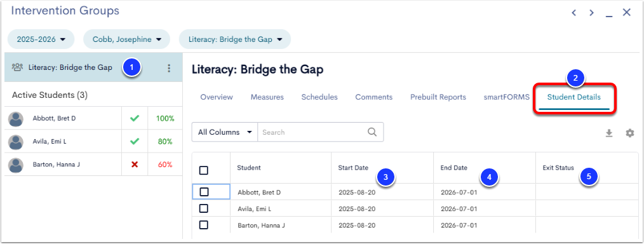
Task: Click Abbott's empty Exit Status cell
Action: [x=587, y=192]
